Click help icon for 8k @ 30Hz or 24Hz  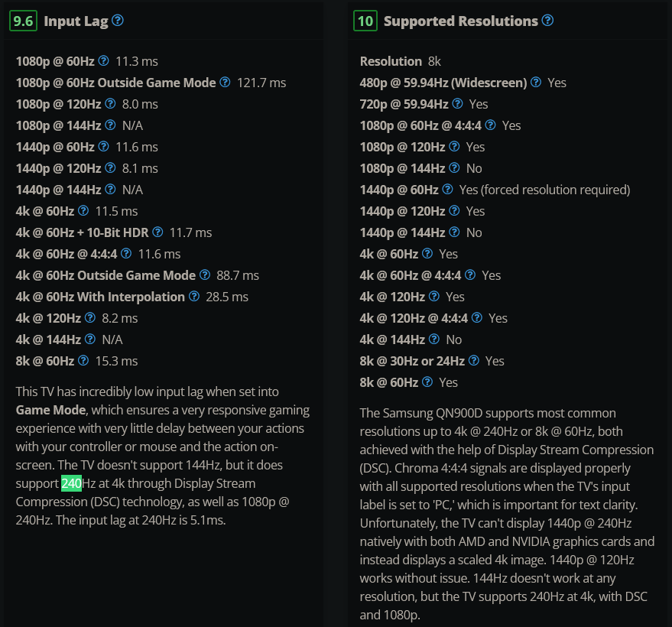[473, 360]
